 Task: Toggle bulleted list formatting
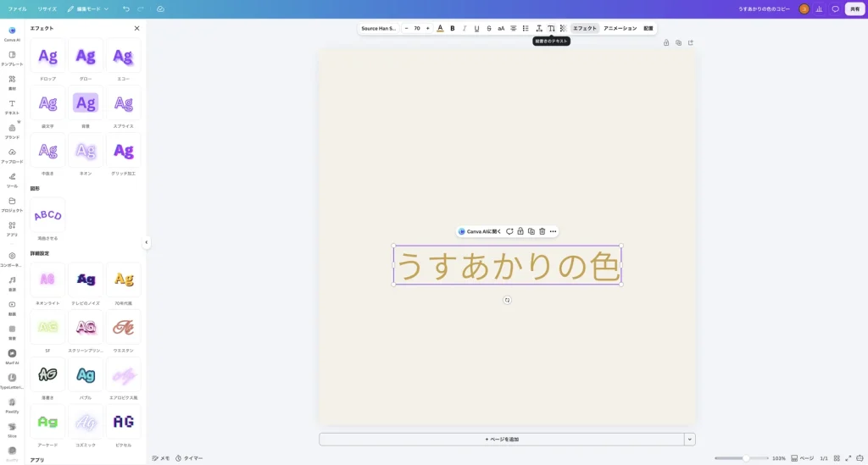coord(526,28)
